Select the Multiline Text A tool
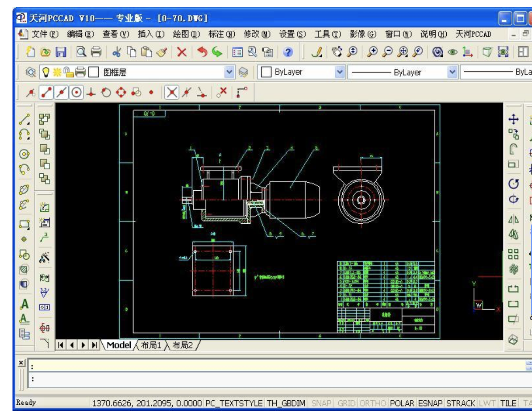The height and width of the screenshot is (419, 532). tap(25, 304)
